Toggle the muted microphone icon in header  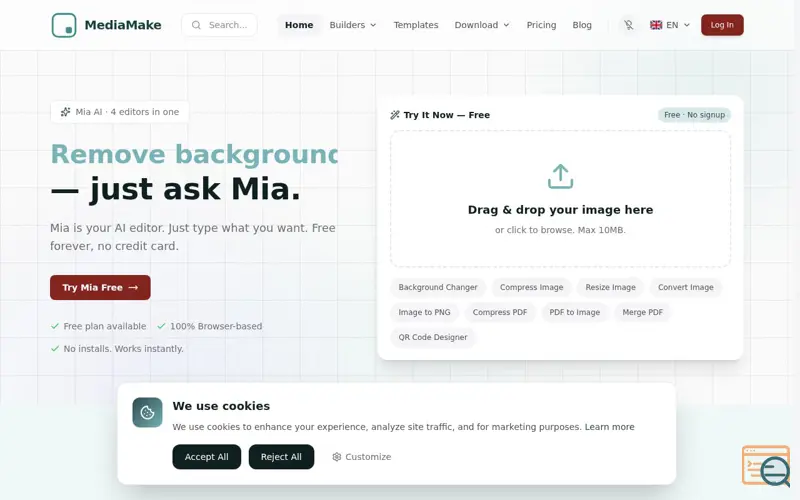click(x=629, y=25)
